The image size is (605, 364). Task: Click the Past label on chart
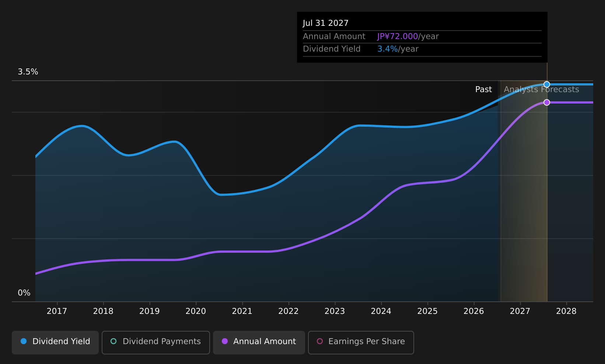tap(483, 90)
